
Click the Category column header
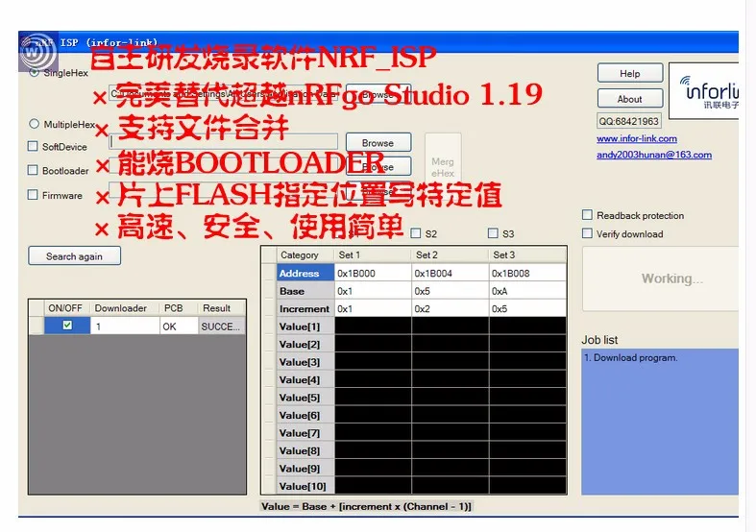click(x=305, y=254)
